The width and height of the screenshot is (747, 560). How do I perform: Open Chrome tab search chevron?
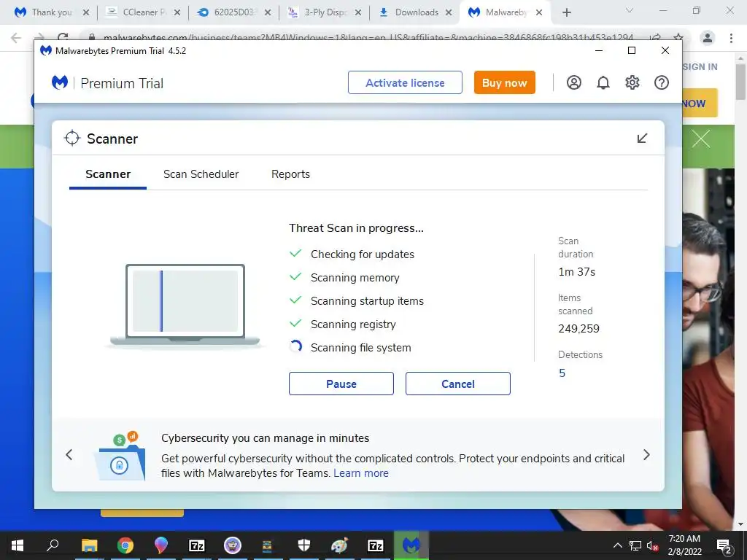coord(630,10)
